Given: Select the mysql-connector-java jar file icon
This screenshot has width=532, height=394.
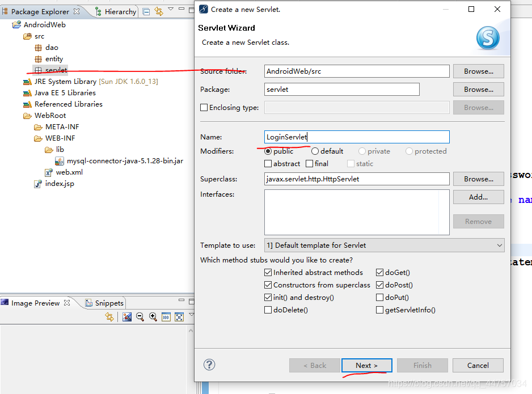Looking at the screenshot, I should click(x=60, y=160).
